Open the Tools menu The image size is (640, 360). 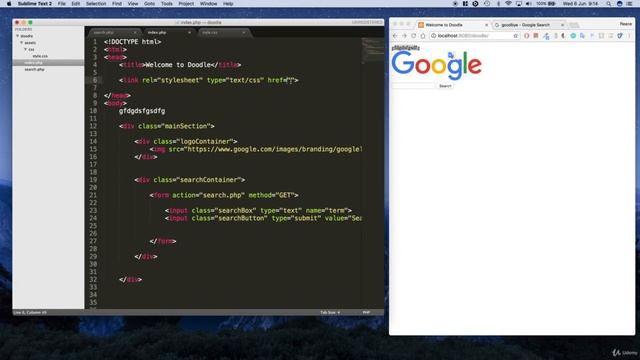(167, 4)
